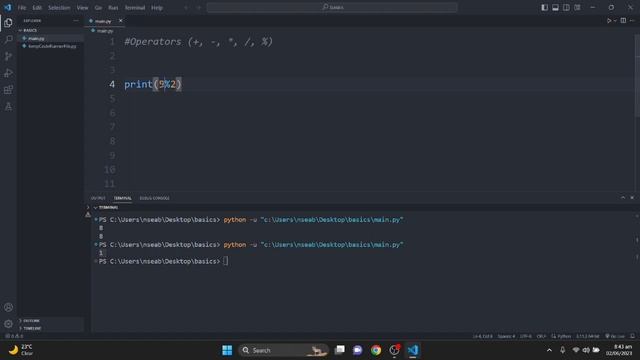Open Explorer views and more actions ellipsis
The width and height of the screenshot is (640, 360).
[76, 20]
